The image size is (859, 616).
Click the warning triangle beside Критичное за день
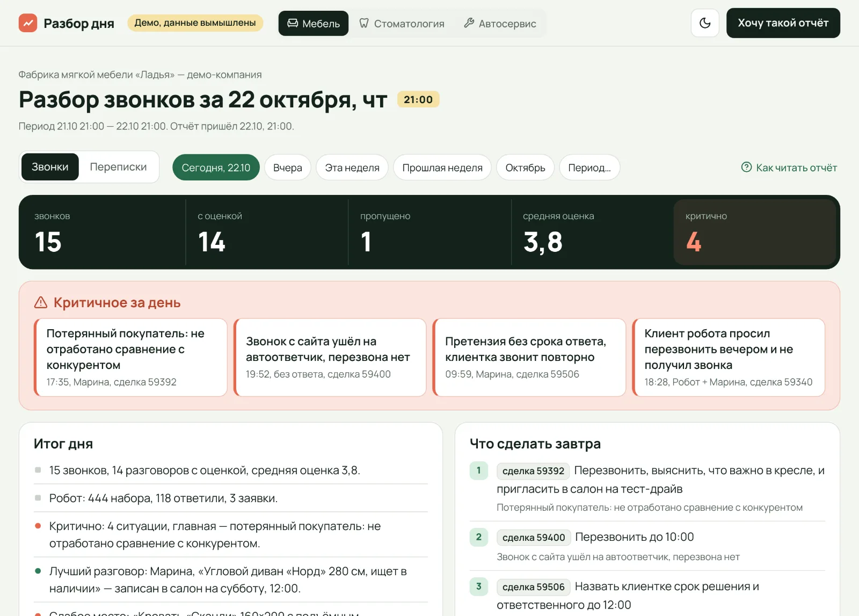pyautogui.click(x=41, y=302)
